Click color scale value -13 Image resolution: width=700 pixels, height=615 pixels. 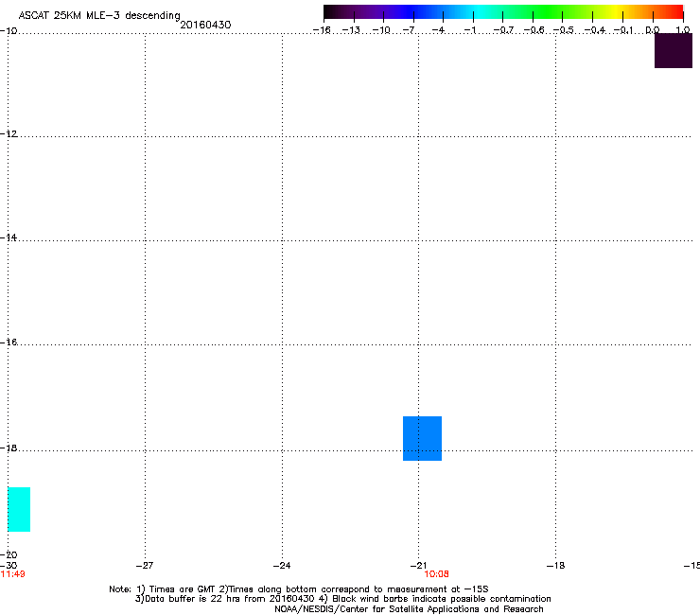click(351, 30)
